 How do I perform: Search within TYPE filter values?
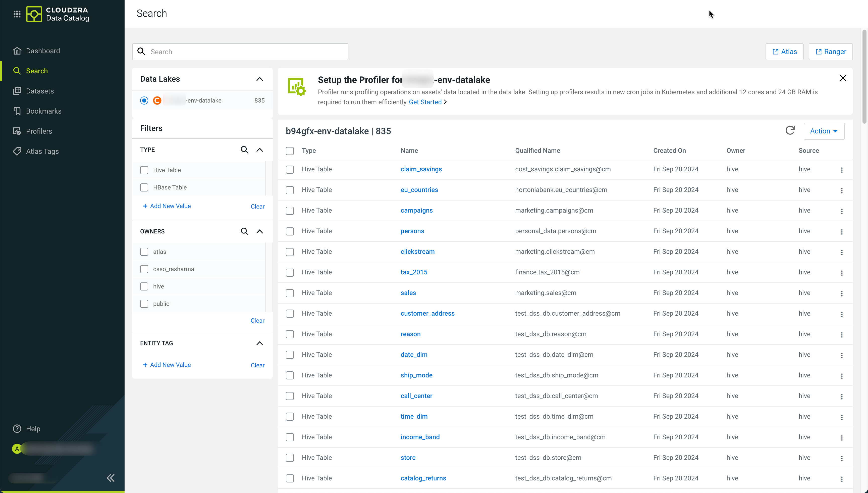pyautogui.click(x=244, y=150)
